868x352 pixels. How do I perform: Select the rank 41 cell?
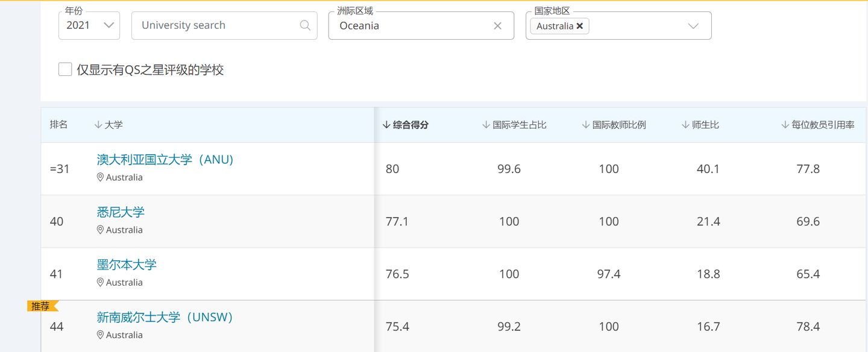[x=57, y=274]
